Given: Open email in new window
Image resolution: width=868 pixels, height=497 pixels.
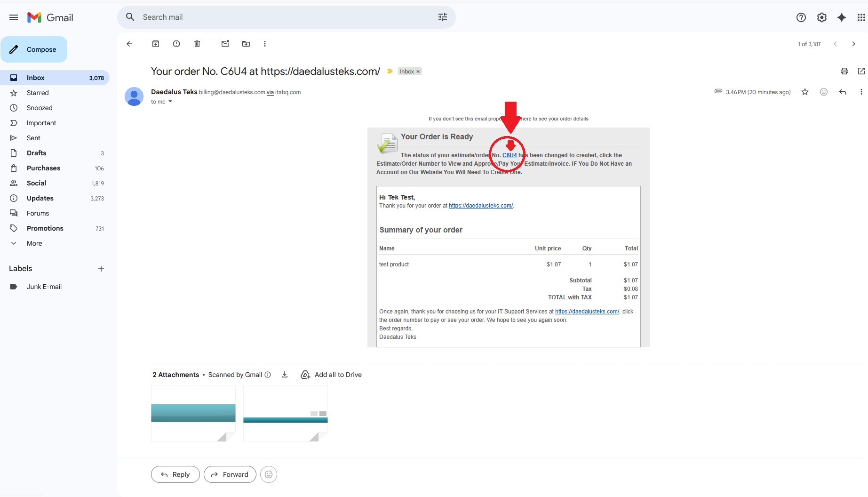Looking at the screenshot, I should [861, 71].
